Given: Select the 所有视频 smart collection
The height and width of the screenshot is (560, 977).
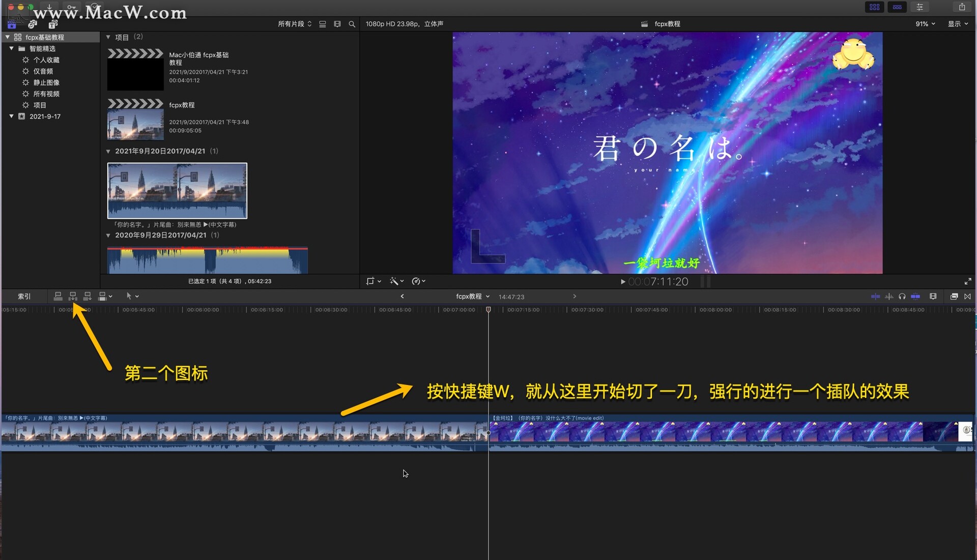Looking at the screenshot, I should coord(46,94).
